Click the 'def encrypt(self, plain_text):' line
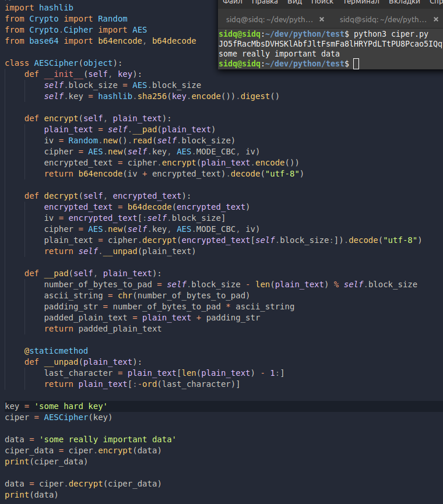The width and height of the screenshot is (443, 504). pyautogui.click(x=98, y=118)
